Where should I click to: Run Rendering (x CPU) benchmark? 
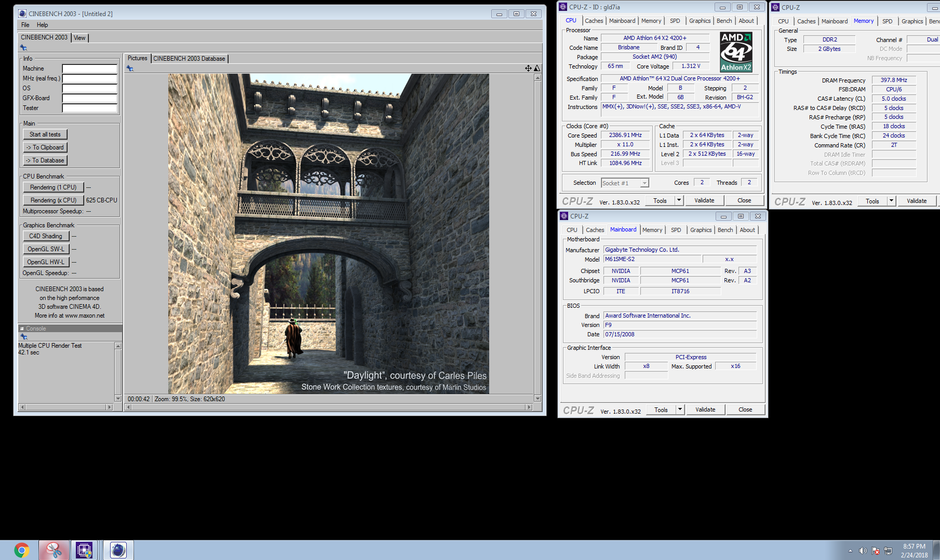53,200
